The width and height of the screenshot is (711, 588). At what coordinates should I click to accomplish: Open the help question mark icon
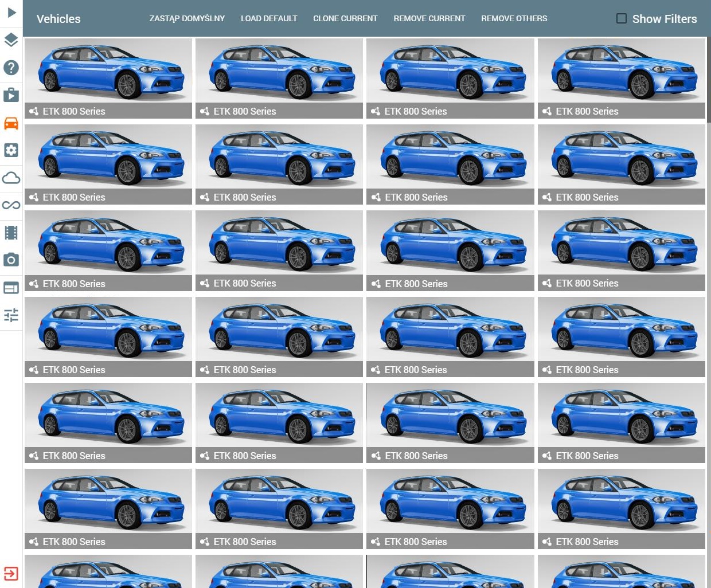[11, 68]
